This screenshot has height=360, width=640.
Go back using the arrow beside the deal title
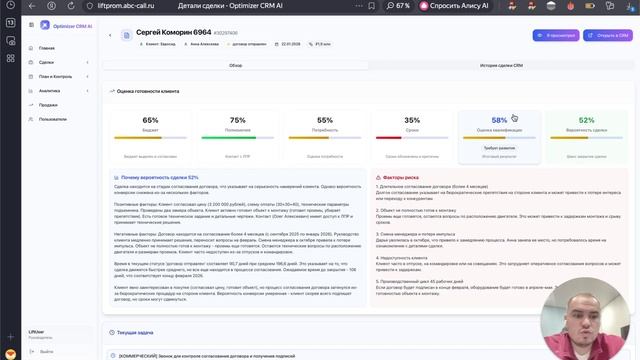tap(110, 36)
